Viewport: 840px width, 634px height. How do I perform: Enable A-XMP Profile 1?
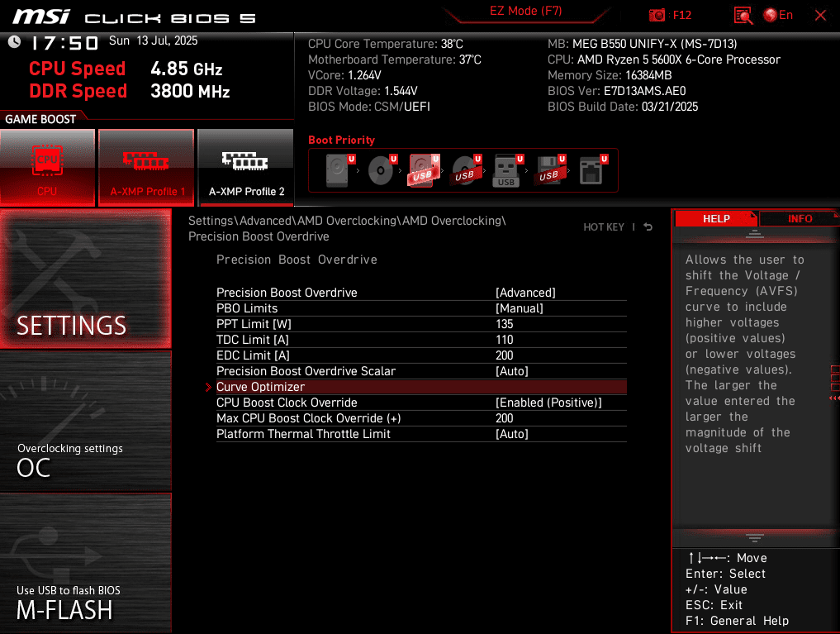[x=145, y=167]
